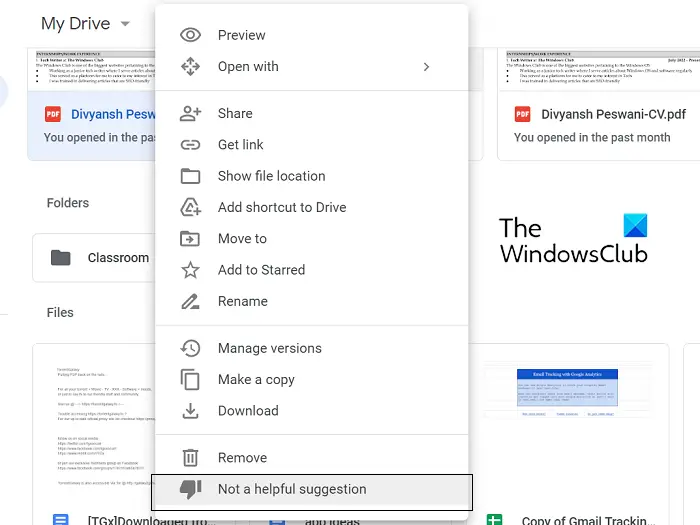Click the red PDF icon on highlighted card
Screen dimensions: 700x525
(x=53, y=114)
